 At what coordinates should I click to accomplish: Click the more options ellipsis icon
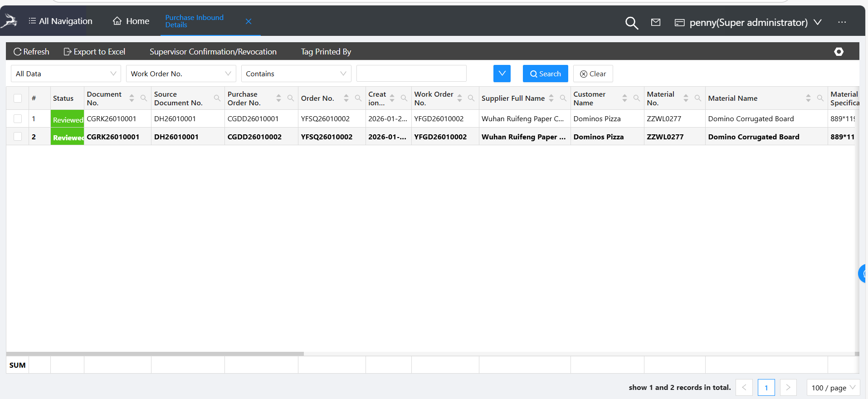(x=842, y=22)
